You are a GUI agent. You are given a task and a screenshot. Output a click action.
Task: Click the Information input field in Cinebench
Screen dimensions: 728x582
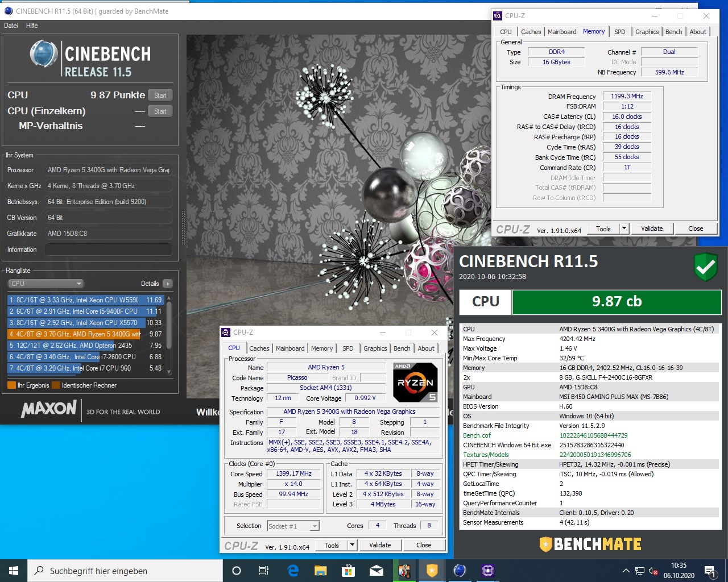tap(108, 250)
